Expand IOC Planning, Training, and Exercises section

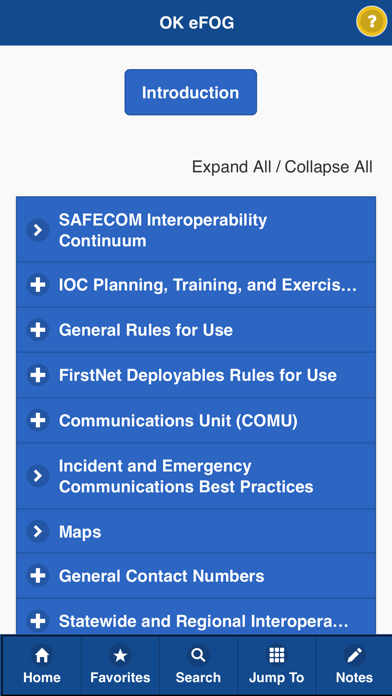[196, 285]
